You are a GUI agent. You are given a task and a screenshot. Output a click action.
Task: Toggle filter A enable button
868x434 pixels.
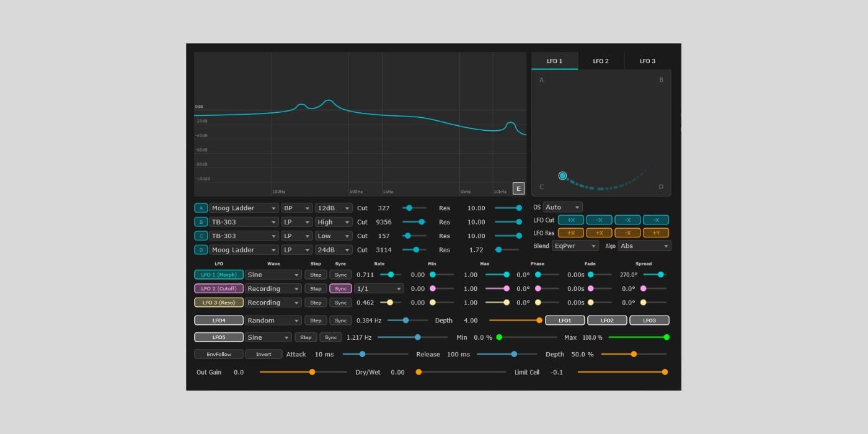[x=201, y=208]
